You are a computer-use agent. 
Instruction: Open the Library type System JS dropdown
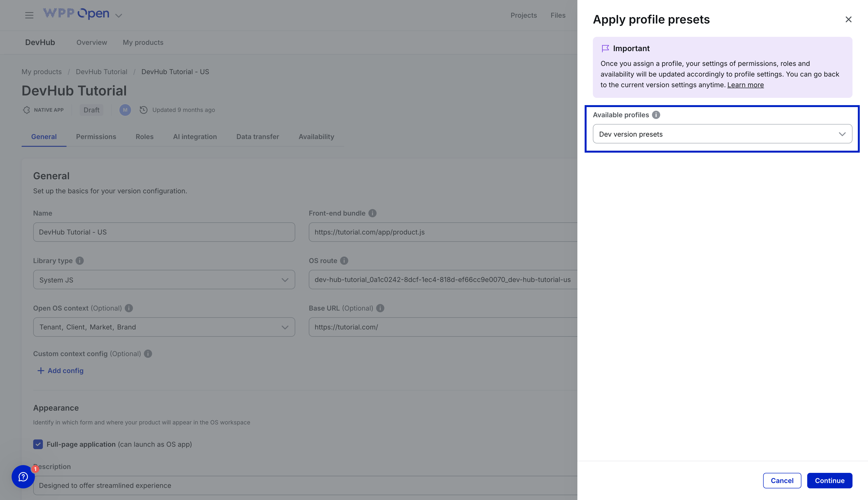point(164,280)
